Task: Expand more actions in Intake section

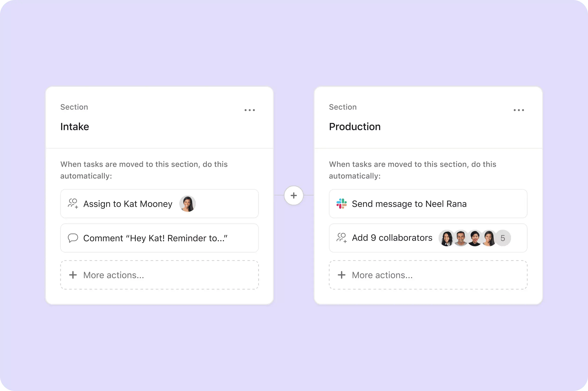Action: click(160, 275)
